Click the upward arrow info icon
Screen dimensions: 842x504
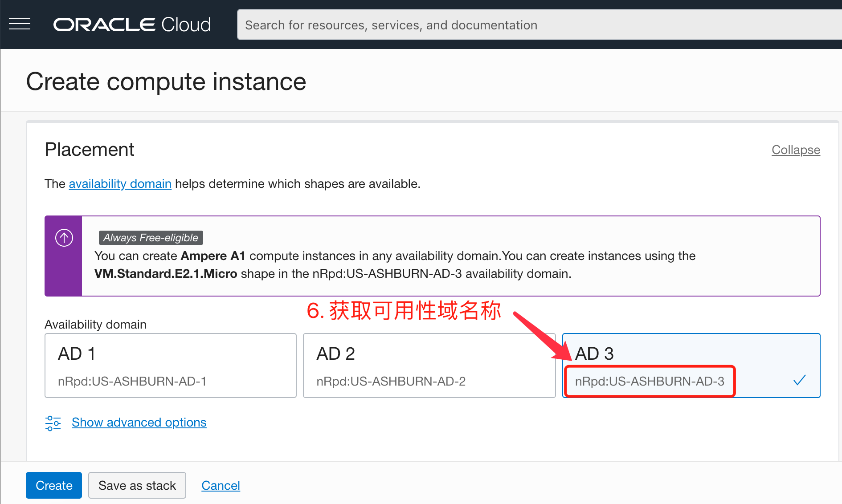tap(64, 238)
